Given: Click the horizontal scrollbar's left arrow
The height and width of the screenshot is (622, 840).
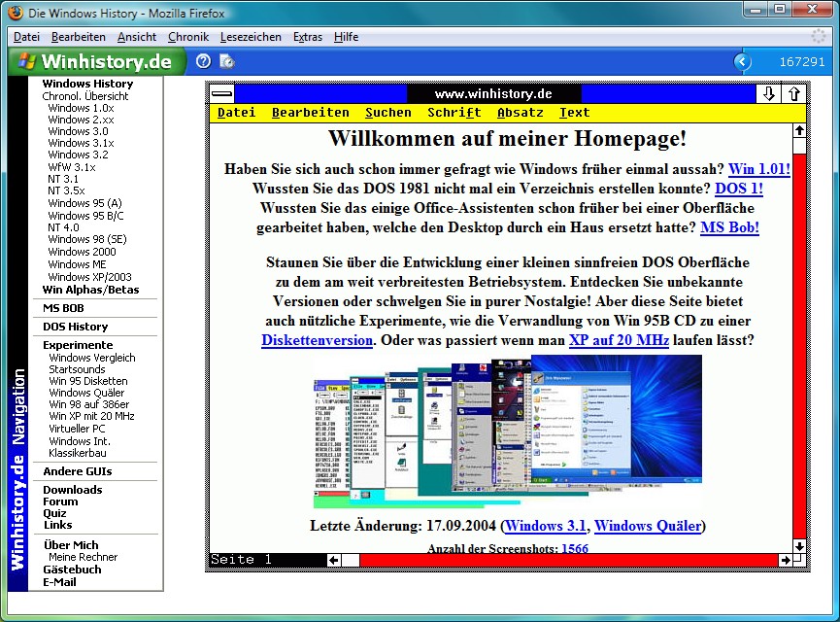Looking at the screenshot, I should point(334,561).
